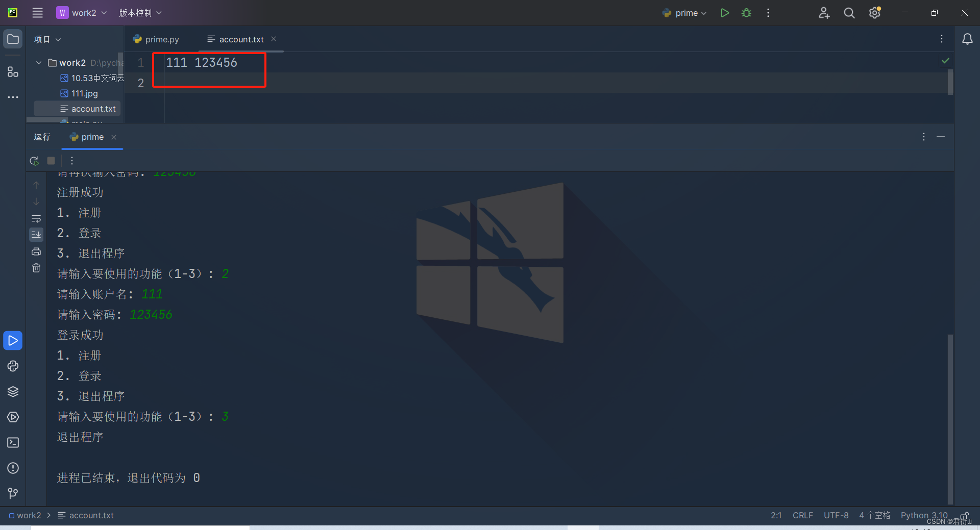
Task: Change UTF-8 file encoding
Action: click(836, 515)
